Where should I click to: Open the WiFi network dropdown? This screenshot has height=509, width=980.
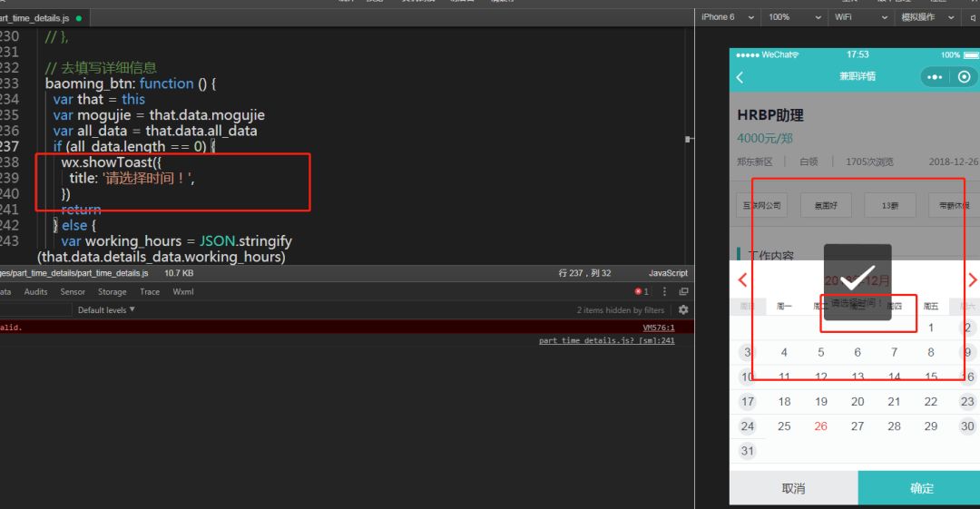click(860, 17)
